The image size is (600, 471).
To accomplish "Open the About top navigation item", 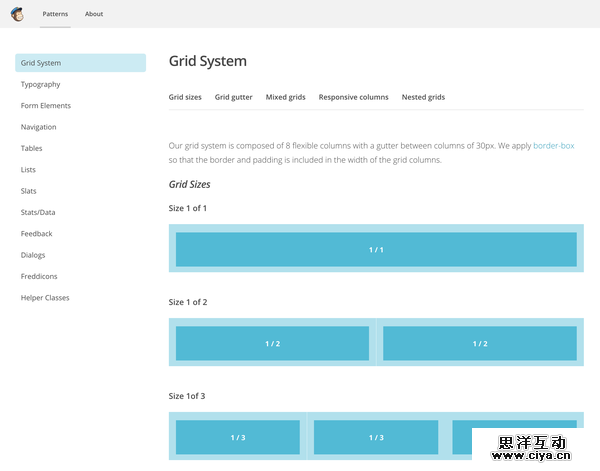I will tap(94, 14).
